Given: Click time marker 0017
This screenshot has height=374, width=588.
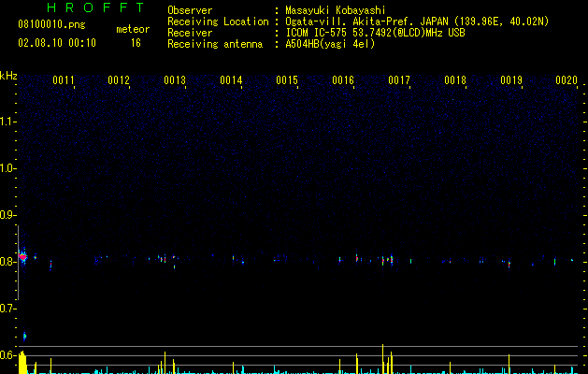Looking at the screenshot, I should (399, 80).
